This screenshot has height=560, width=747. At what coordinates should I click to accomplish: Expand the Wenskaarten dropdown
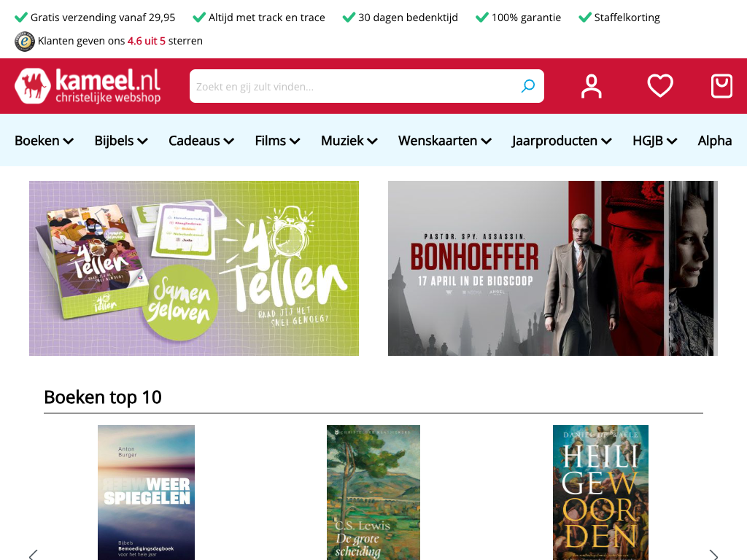pos(445,141)
